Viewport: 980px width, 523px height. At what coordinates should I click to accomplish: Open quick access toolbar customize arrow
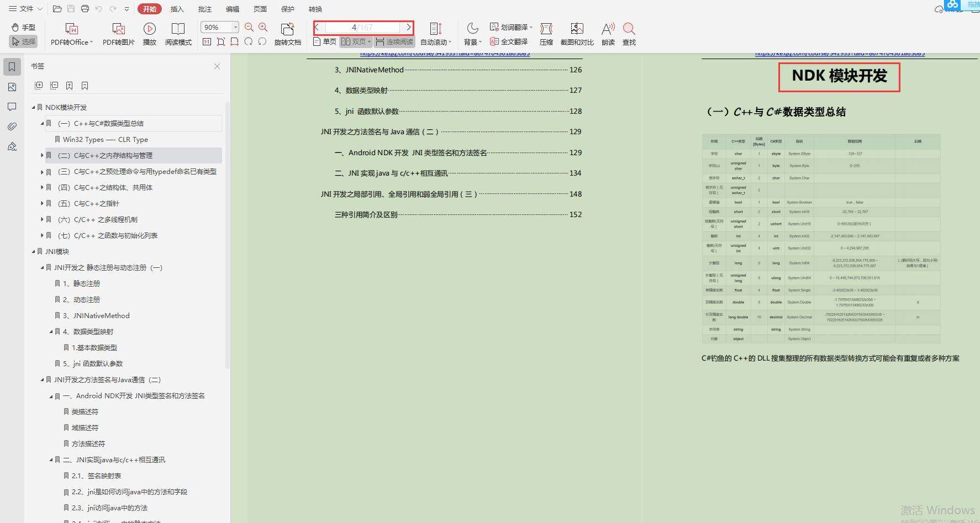[127, 9]
